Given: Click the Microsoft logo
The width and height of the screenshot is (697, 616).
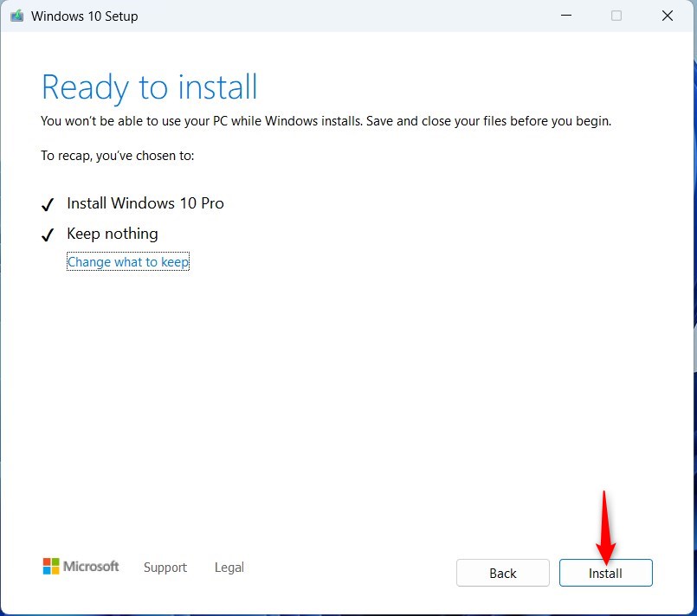Looking at the screenshot, I should point(81,567).
